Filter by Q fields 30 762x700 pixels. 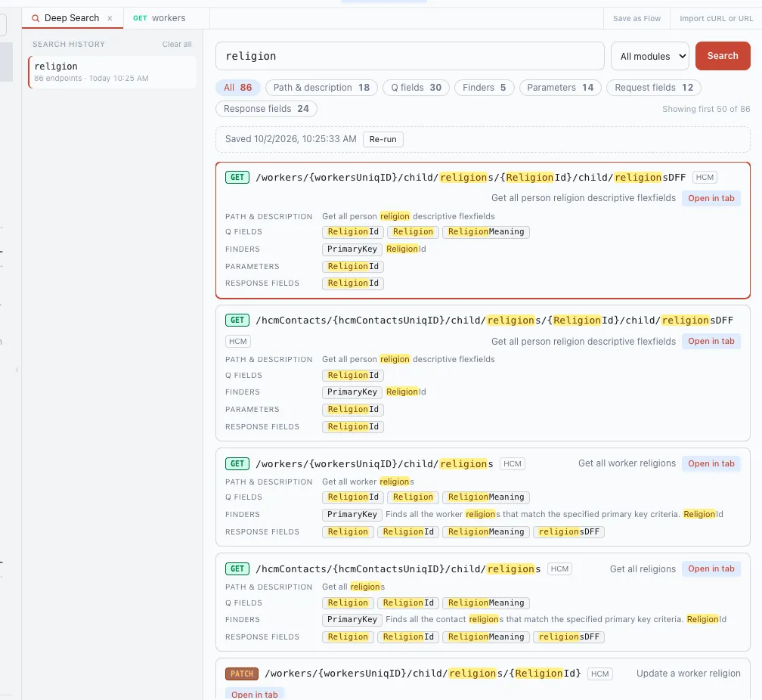coord(416,88)
